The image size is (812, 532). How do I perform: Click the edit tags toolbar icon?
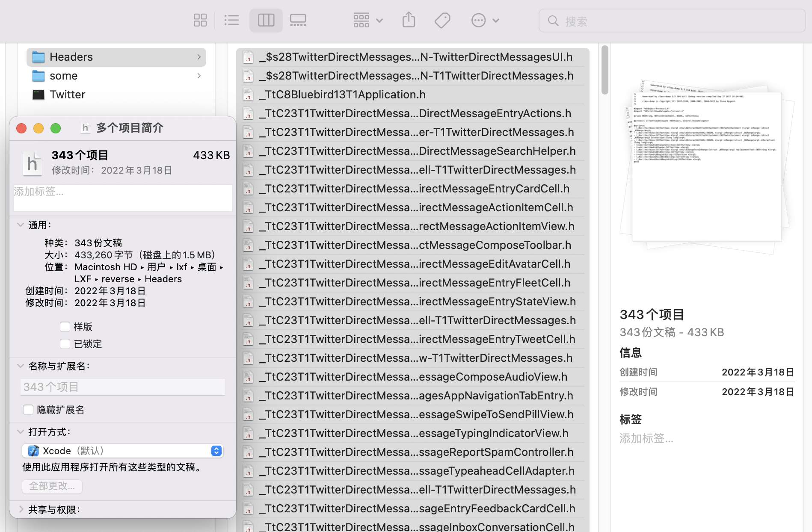[x=442, y=20]
